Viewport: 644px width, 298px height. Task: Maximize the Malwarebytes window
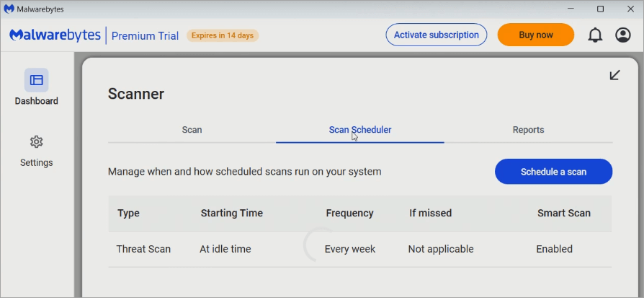[x=600, y=9]
